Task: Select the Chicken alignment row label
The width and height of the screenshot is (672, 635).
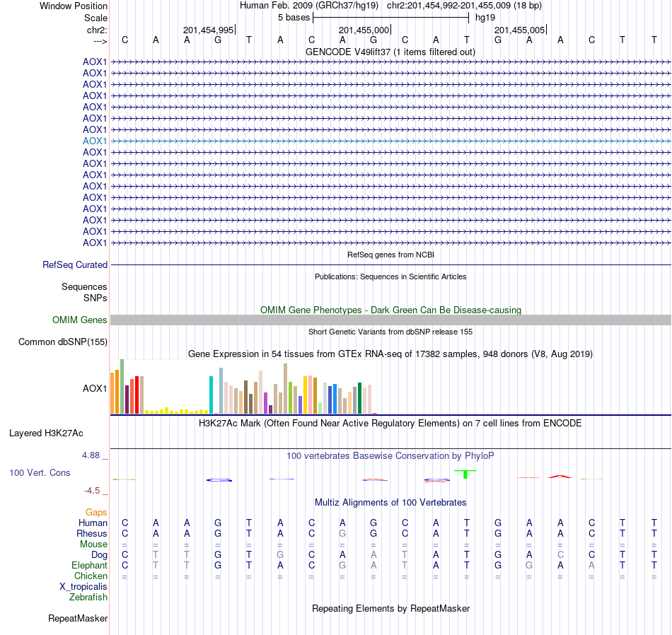Action: tap(91, 576)
